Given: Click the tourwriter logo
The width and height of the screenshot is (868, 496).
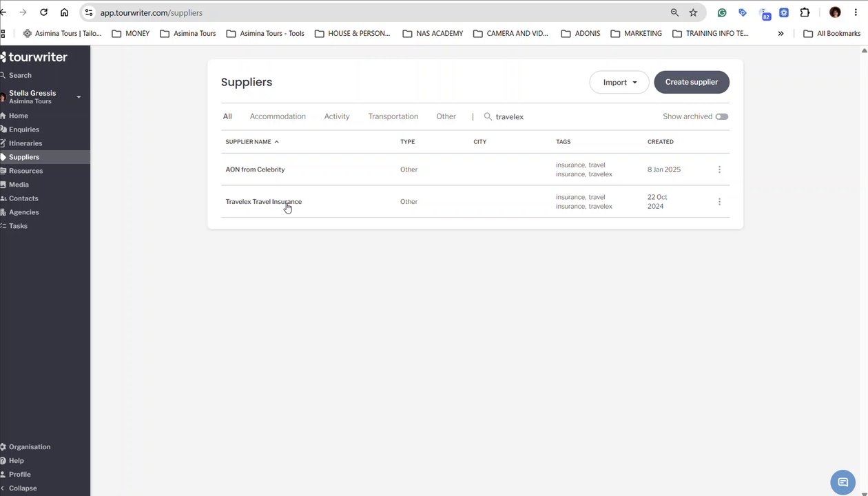Looking at the screenshot, I should pos(34,57).
